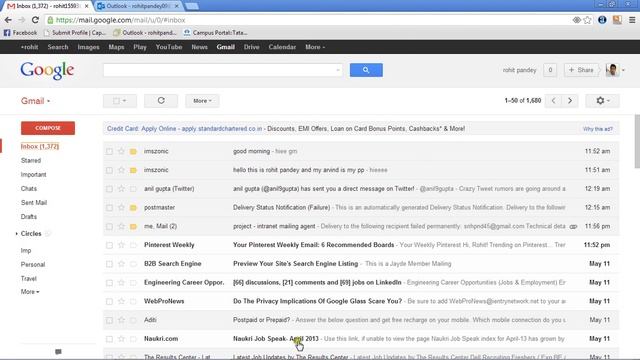Screen dimensions: 640x360
Task: Open Calendar from the Google bar
Action: pos(282,47)
